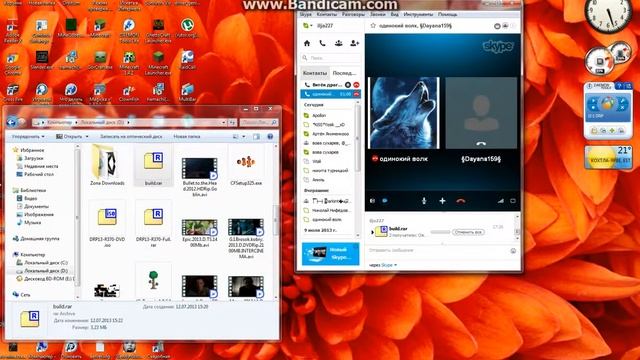The image size is (640, 360).
Task: Click Открыть button in Explorer toolbar
Action: coord(69,136)
